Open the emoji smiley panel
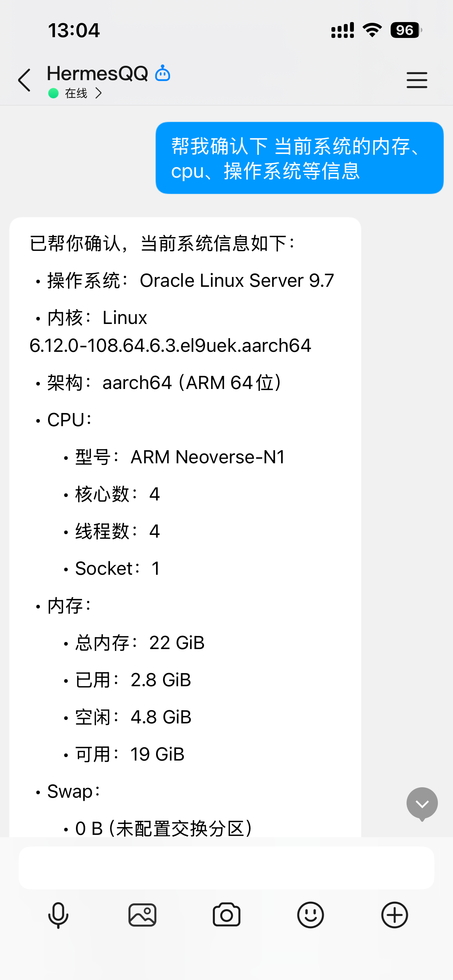Image resolution: width=453 pixels, height=980 pixels. coord(311,915)
